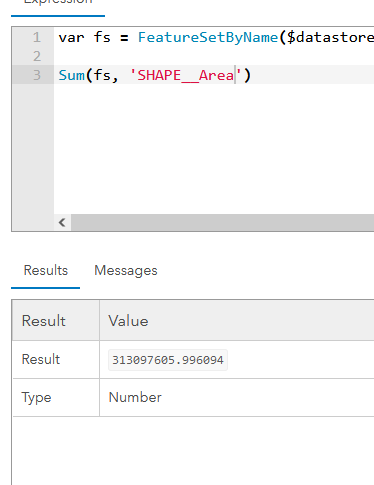Image resolution: width=374 pixels, height=485 pixels.
Task: Select line number 2 in gutter
Action: tap(37, 56)
